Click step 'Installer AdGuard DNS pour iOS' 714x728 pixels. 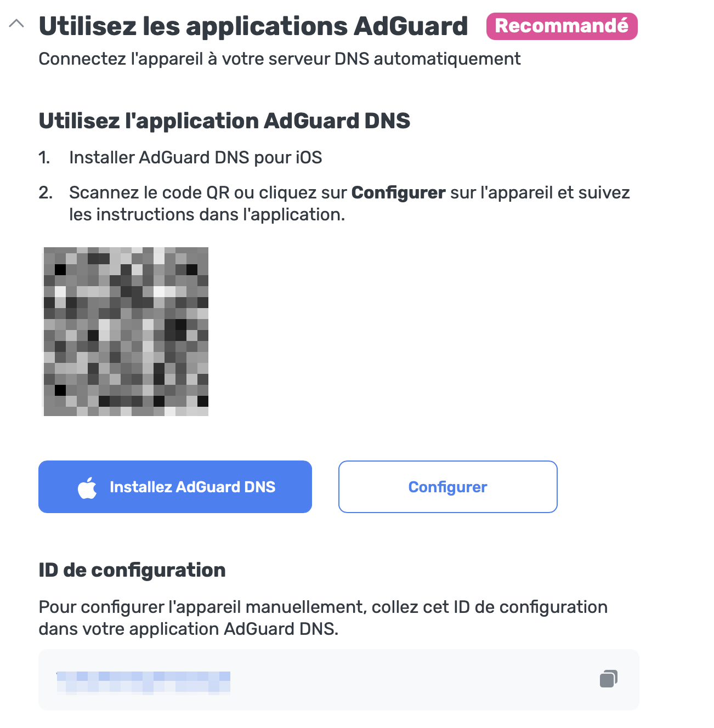click(195, 158)
